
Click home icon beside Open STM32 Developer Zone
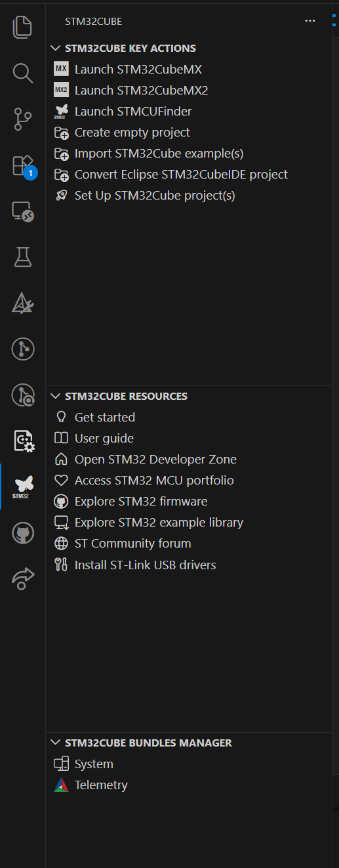[61, 459]
